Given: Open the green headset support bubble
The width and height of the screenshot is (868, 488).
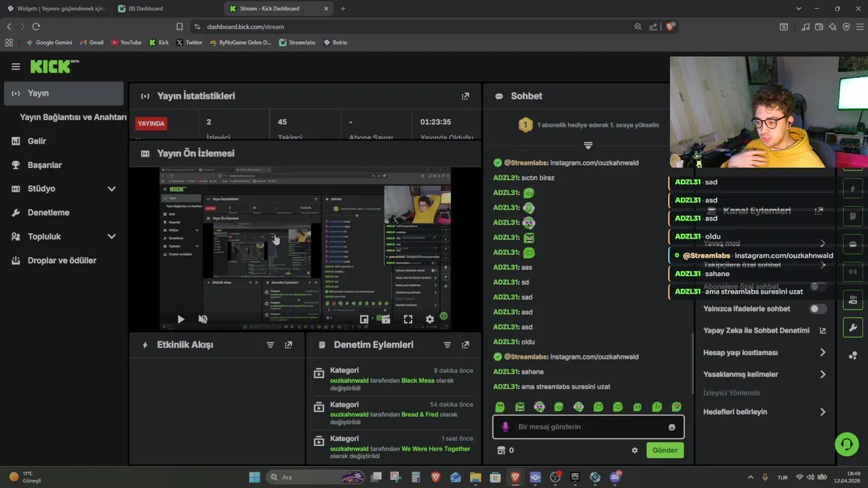Looking at the screenshot, I should click(x=846, y=444).
